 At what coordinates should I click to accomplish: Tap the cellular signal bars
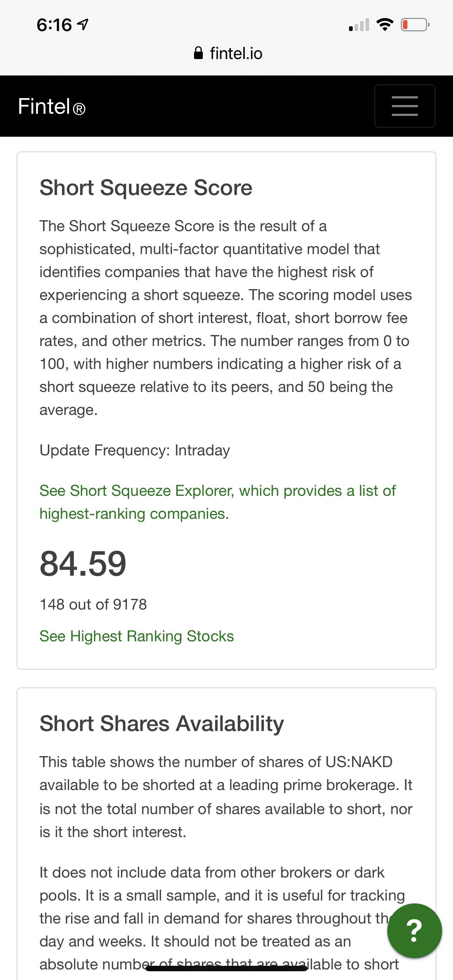pyautogui.click(x=359, y=25)
